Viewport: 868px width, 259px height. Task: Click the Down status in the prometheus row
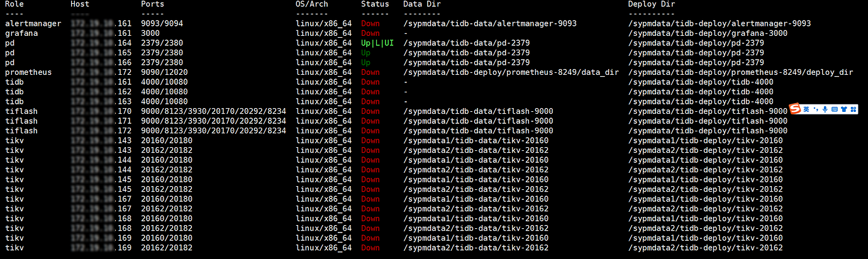[x=370, y=72]
